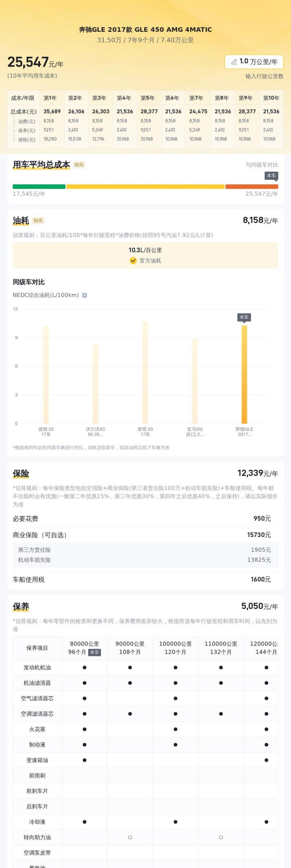Select the 第1年 column header in the cost table
This screenshot has width=291, height=868.
point(50,98)
